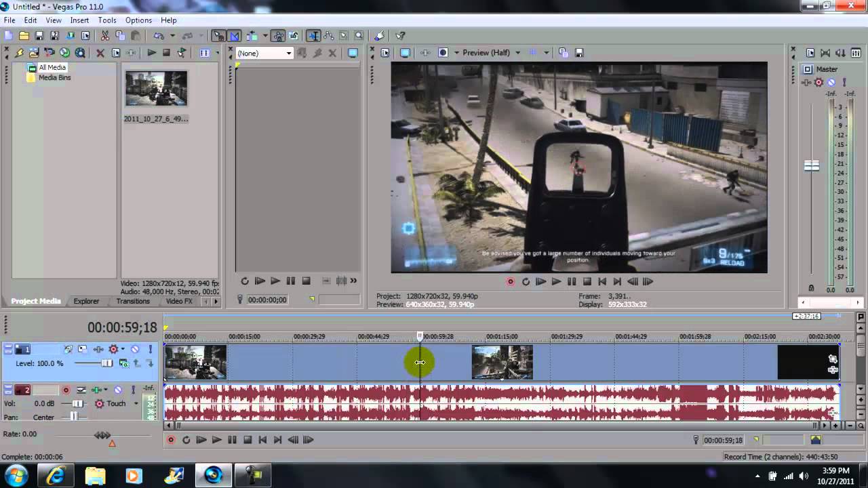Toggle phase invert on audio track 2
This screenshot has width=868, height=488.
(x=81, y=390)
